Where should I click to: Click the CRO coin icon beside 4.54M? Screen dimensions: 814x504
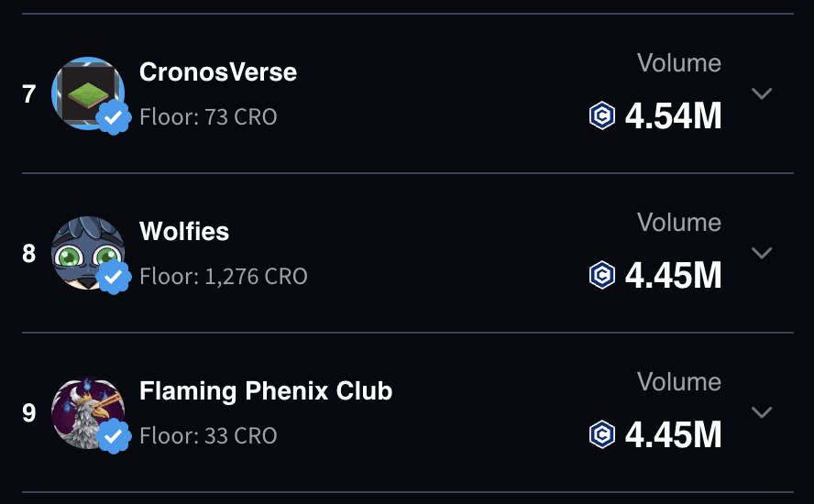click(x=602, y=116)
